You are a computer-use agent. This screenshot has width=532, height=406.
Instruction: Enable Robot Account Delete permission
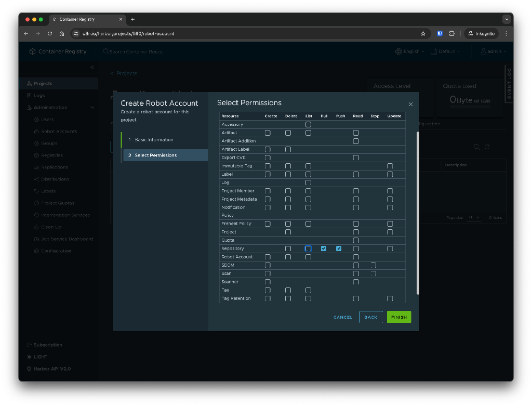[x=288, y=257]
